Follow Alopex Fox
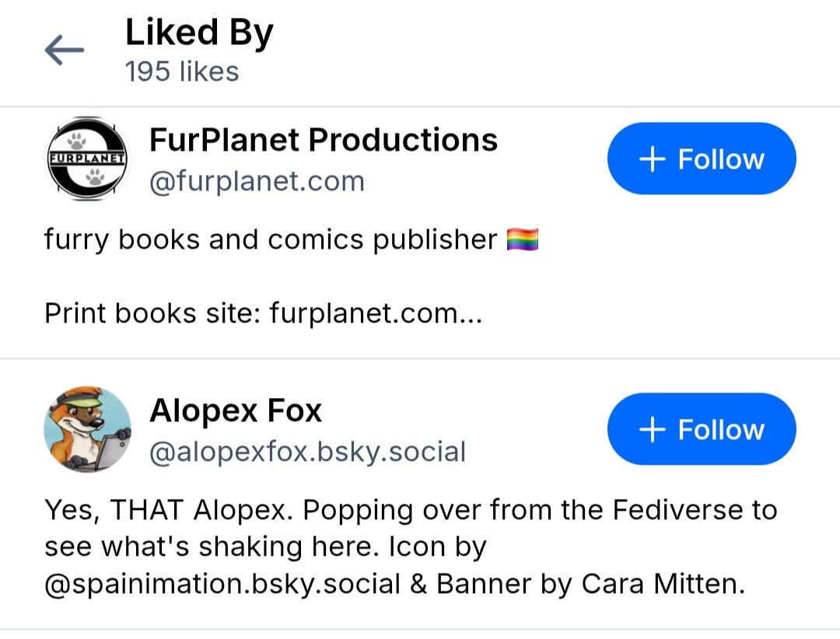This screenshot has height=639, width=840. (702, 429)
